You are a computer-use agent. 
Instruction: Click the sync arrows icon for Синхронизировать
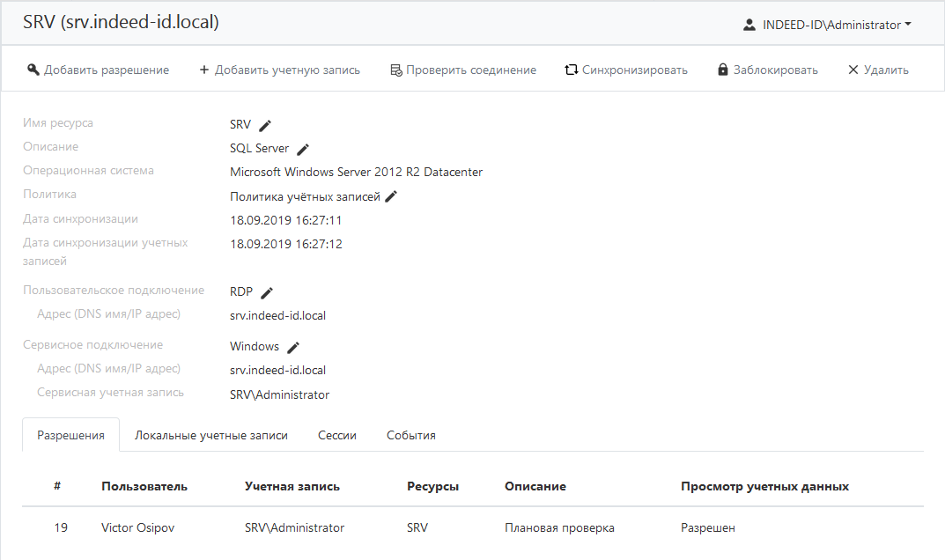[571, 70]
